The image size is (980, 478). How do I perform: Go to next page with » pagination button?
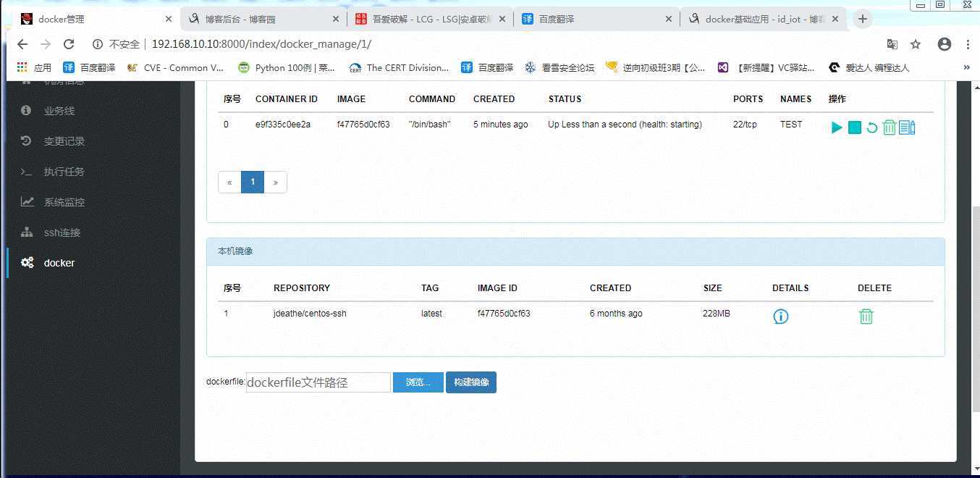pos(275,183)
